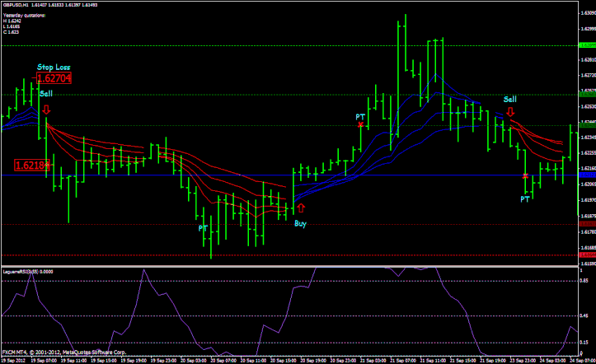
Task: Click the 21 Sep 03:00 time label
Action: [373, 360]
